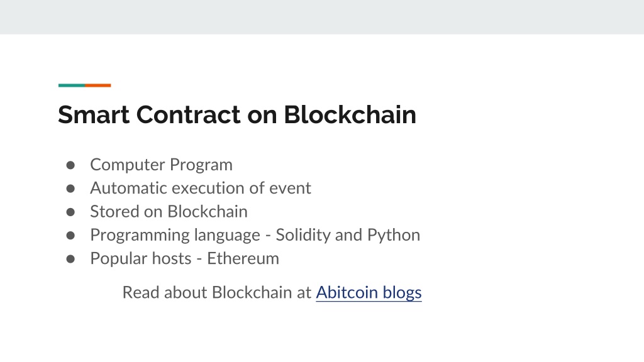
Task: Click the gray header bar above slide
Action: 322,17
